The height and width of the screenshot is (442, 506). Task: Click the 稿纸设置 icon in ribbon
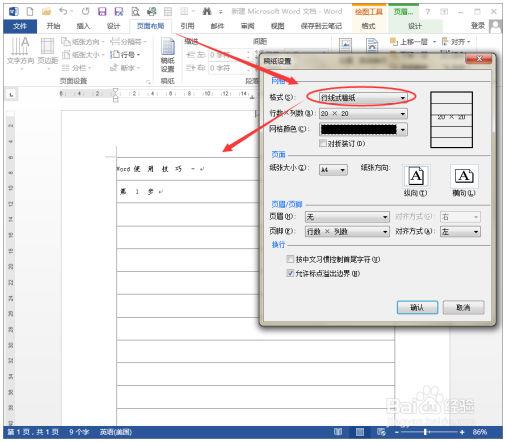[168, 55]
